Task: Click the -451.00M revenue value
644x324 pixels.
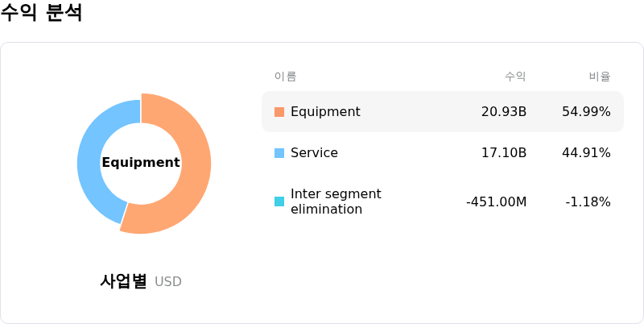Action: click(496, 201)
